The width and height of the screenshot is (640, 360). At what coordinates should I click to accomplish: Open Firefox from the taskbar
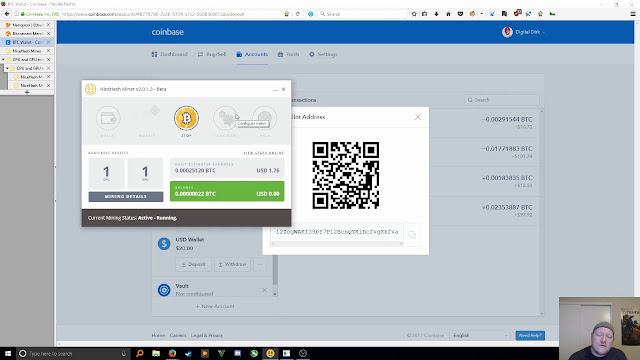[172, 353]
